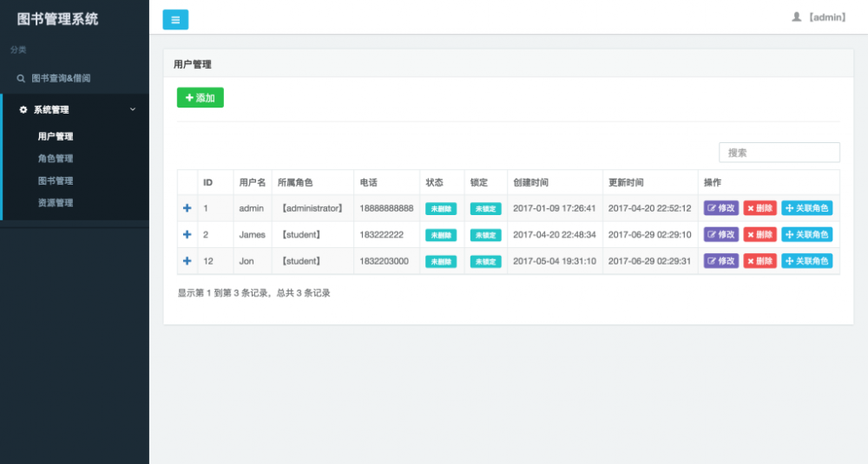The image size is (868, 464).
Task: Click the 【administrator】 role cell
Action: 312,208
